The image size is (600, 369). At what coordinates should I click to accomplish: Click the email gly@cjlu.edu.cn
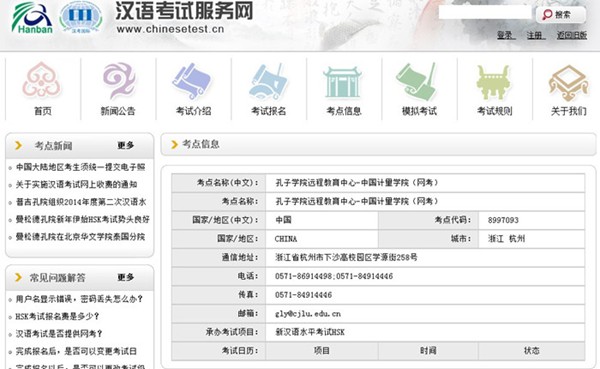[x=308, y=314]
